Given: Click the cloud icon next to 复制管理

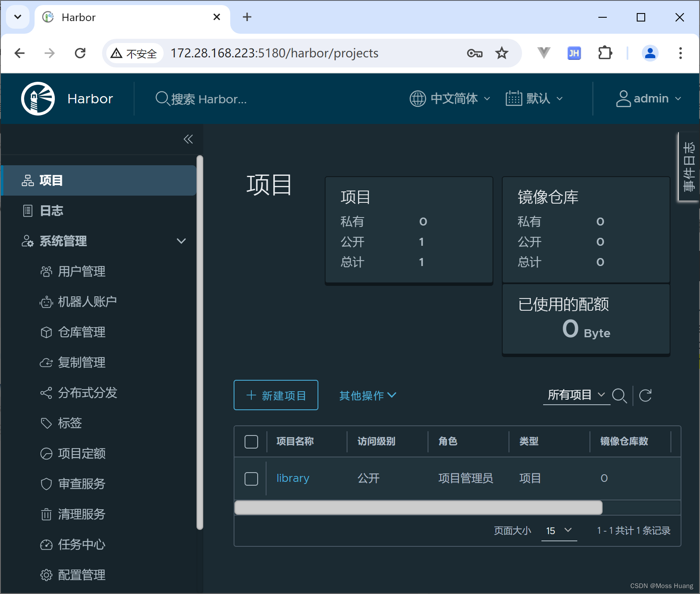Looking at the screenshot, I should (x=46, y=363).
